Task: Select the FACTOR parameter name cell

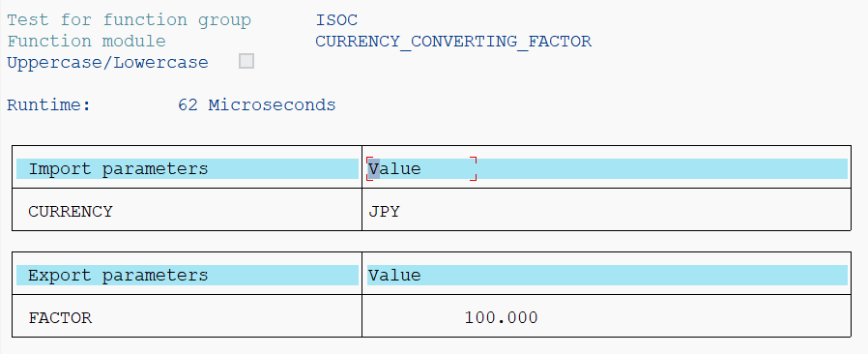Action: point(188,318)
